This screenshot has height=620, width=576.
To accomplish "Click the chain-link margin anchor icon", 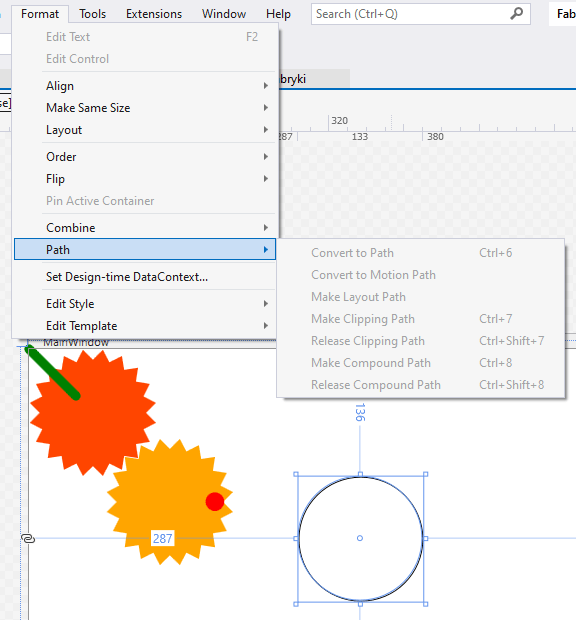I will [28, 539].
